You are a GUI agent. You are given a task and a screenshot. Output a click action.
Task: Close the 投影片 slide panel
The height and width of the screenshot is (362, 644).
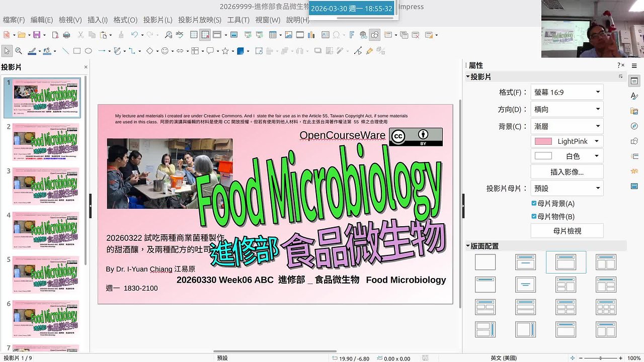coord(86,67)
